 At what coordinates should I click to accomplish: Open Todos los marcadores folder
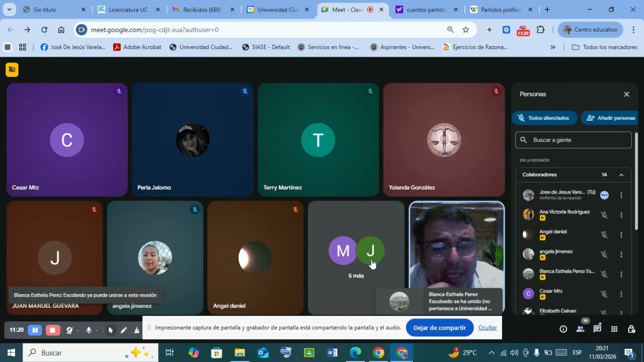tap(604, 47)
